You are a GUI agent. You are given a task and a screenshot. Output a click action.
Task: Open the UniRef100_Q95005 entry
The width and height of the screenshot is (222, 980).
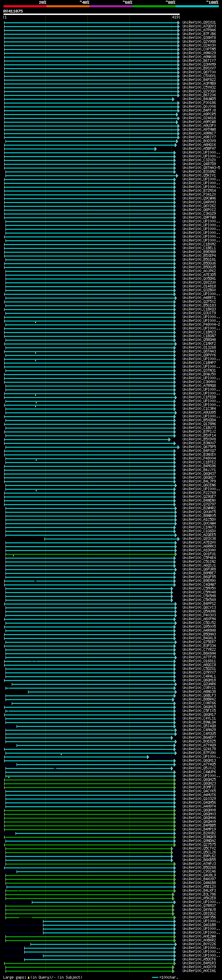click(199, 627)
